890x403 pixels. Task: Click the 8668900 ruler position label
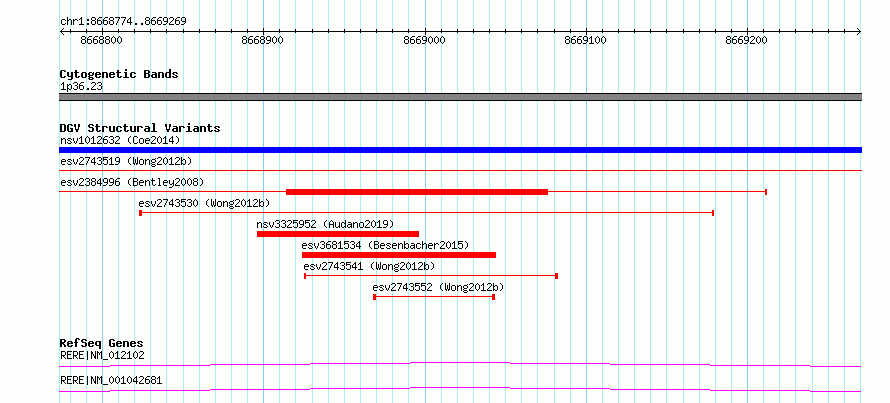tap(263, 40)
